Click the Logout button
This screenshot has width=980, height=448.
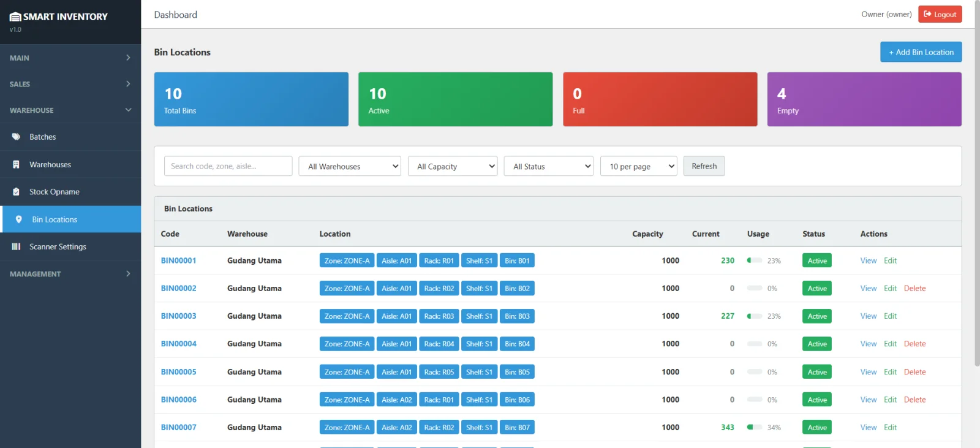[x=940, y=14]
